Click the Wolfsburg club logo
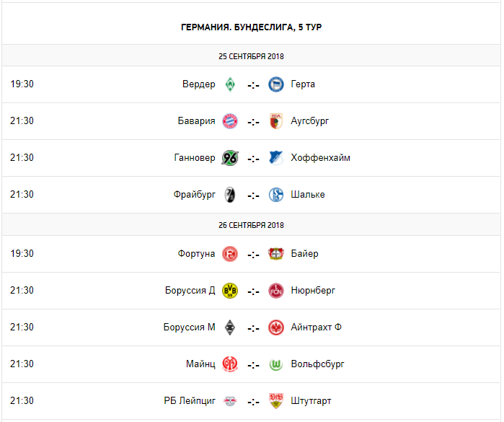This screenshot has width=504, height=422. [275, 364]
